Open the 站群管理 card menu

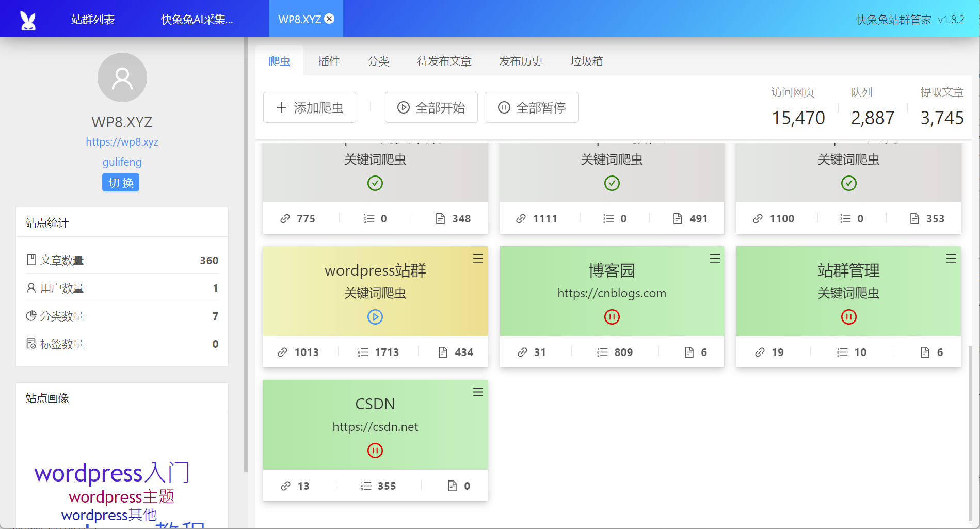click(951, 258)
